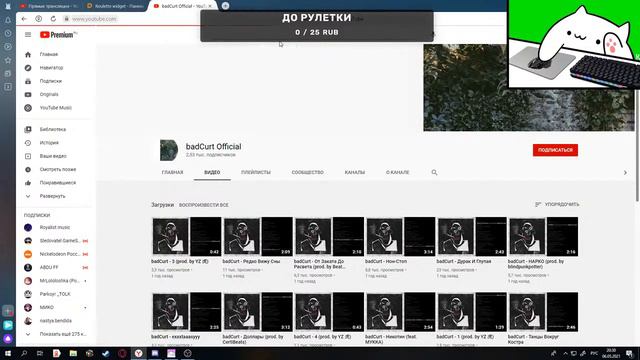Click the red ПОДПИСАТЬСЯ button
The image size is (640, 360).
pyautogui.click(x=555, y=150)
